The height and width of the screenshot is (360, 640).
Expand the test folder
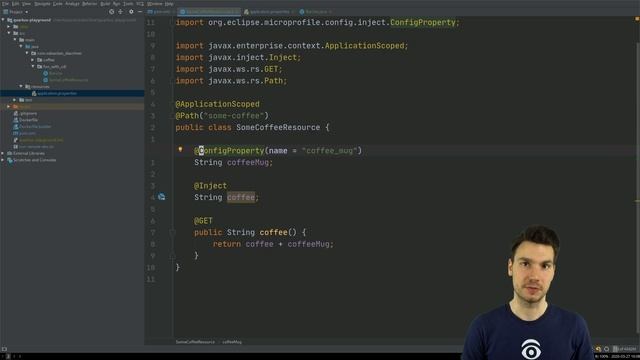pos(15,100)
